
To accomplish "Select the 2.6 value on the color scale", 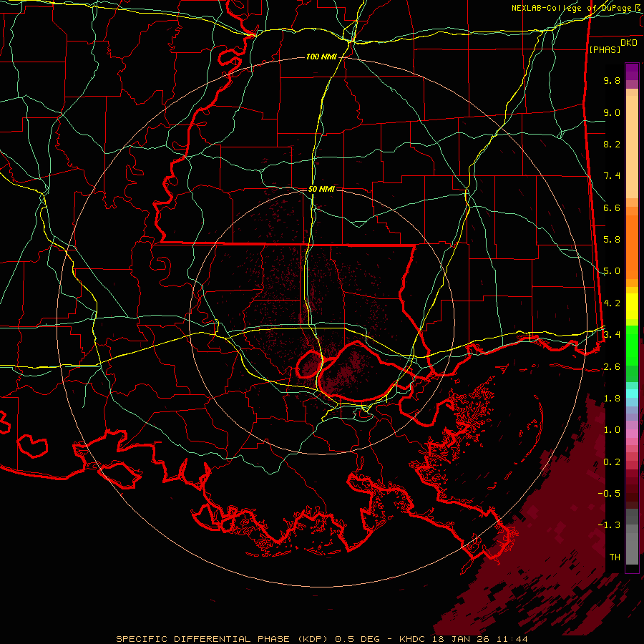I will tap(612, 367).
